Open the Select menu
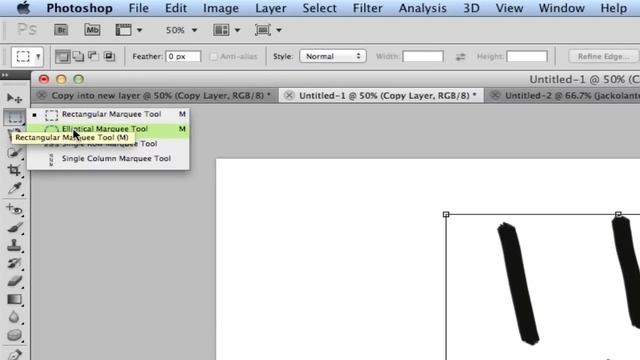This screenshot has width=640, height=360. click(x=319, y=8)
